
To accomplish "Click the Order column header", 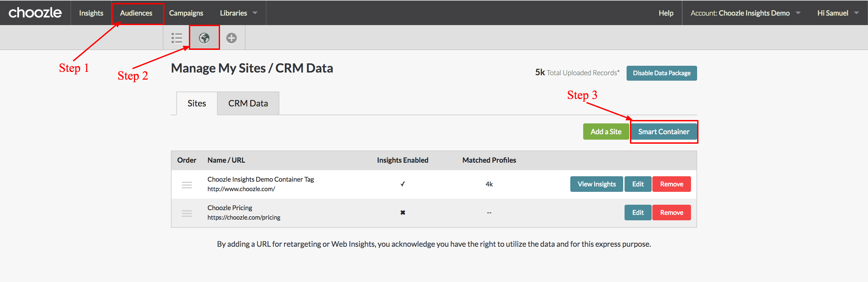I will [186, 160].
